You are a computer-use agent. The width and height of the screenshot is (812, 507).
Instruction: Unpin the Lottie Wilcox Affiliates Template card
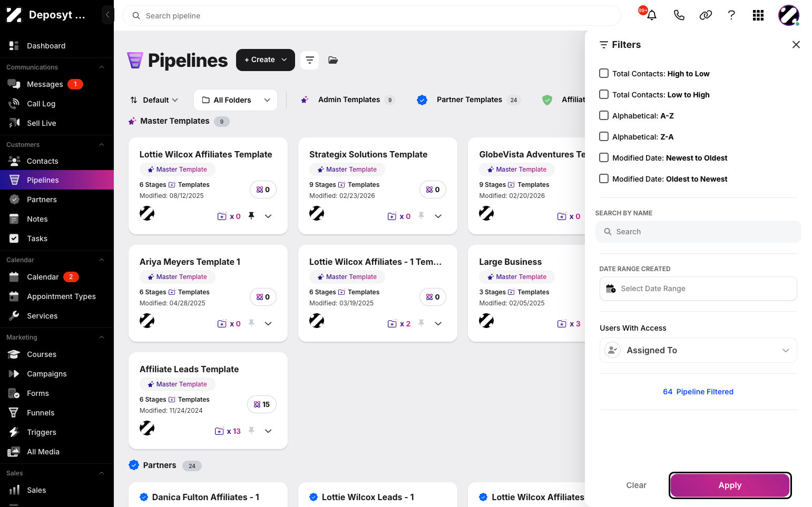251,216
